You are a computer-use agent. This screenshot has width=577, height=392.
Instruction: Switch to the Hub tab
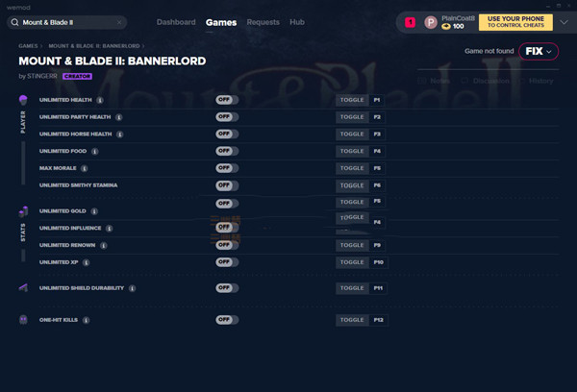tap(297, 22)
